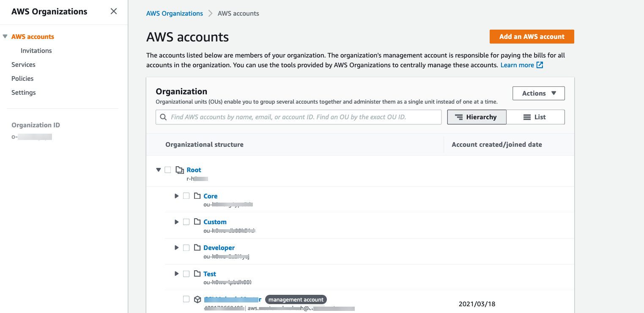Viewport: 644px width, 313px height.
Task: Click the Test OU folder icon
Action: (197, 274)
